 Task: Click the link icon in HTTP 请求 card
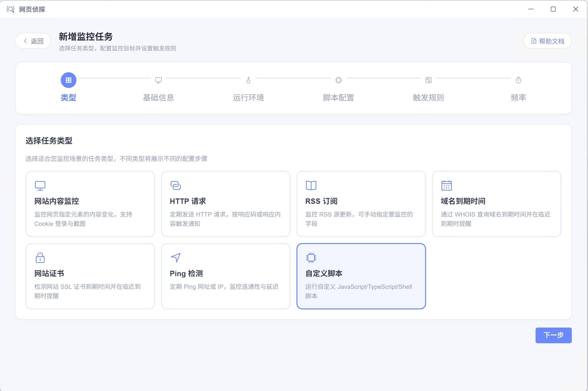click(x=176, y=185)
